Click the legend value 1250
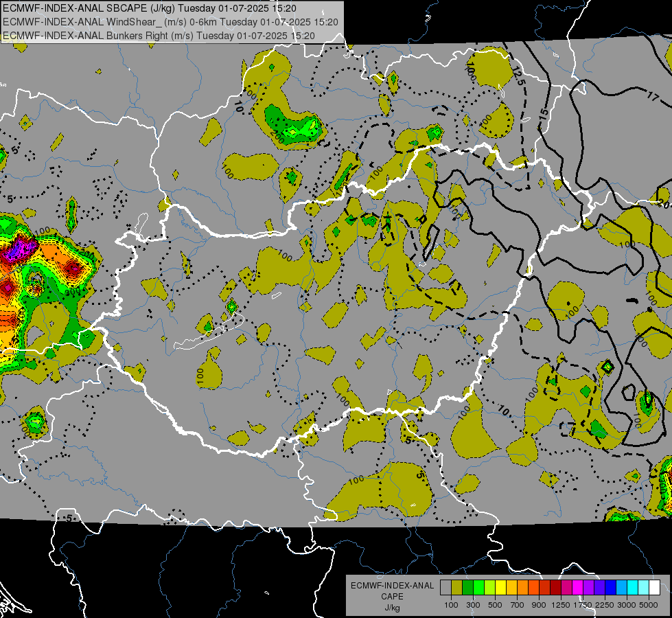 [561, 605]
